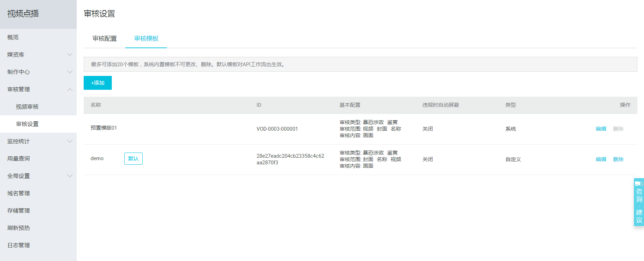Delete the demo template
This screenshot has width=644, height=261.
point(618,159)
